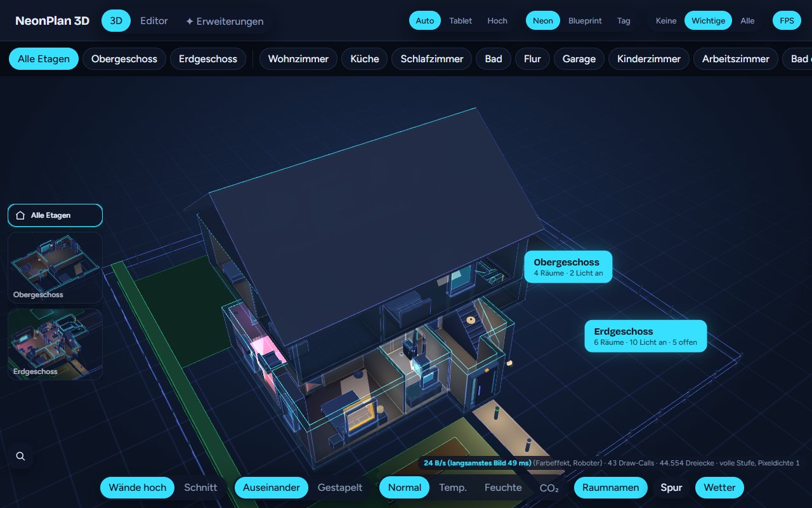
Task: Select Auseinander floor layout
Action: pos(272,488)
